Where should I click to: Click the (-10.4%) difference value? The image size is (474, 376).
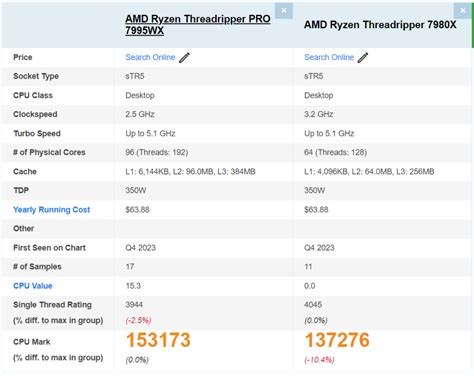pos(319,360)
